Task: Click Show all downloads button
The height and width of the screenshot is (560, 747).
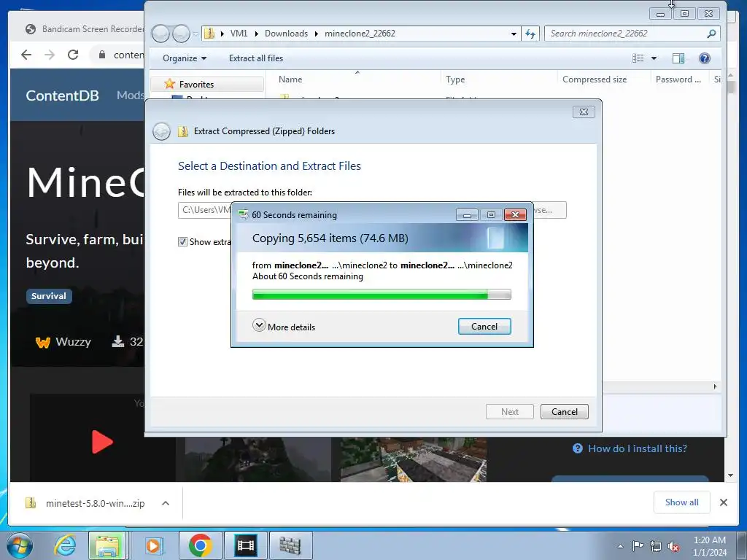Action: [x=681, y=502]
